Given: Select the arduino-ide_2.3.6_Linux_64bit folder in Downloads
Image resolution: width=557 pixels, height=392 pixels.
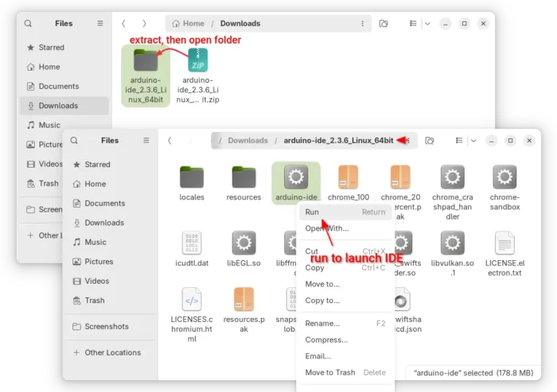Looking at the screenshot, I should (x=146, y=76).
